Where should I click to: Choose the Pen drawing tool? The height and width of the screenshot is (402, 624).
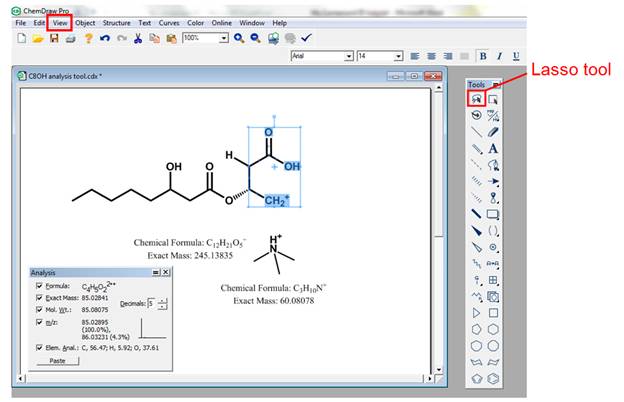click(x=493, y=165)
